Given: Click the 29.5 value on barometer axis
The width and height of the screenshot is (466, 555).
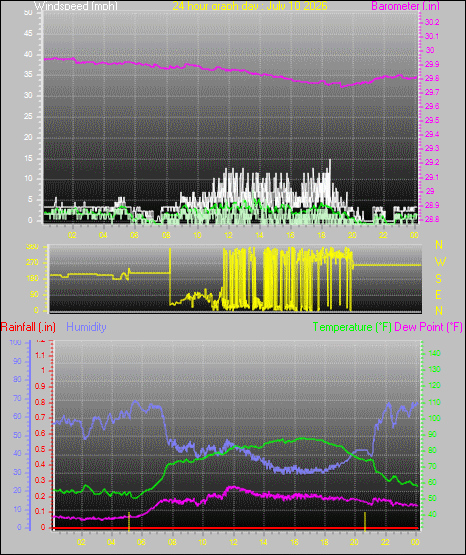Looking at the screenshot, I should (x=432, y=120).
